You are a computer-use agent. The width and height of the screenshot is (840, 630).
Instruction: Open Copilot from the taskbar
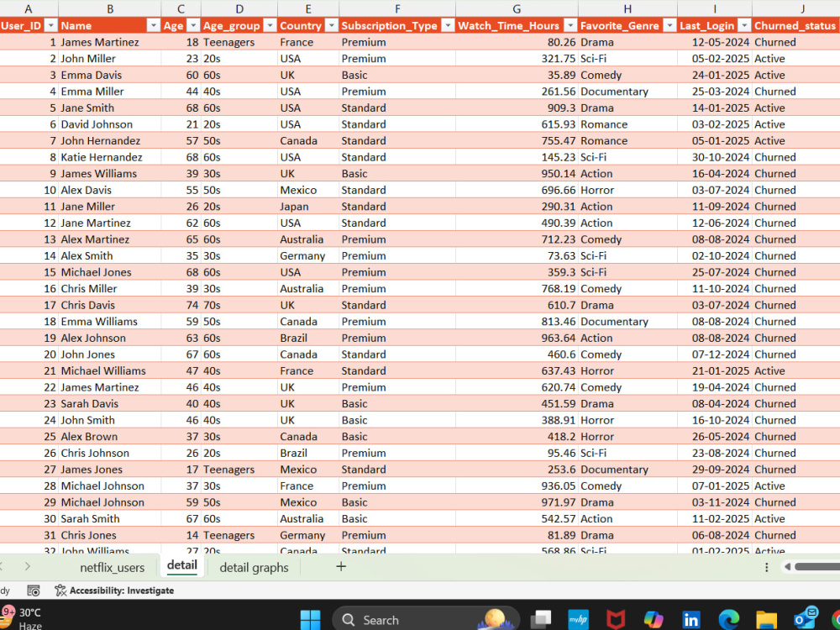point(654,620)
